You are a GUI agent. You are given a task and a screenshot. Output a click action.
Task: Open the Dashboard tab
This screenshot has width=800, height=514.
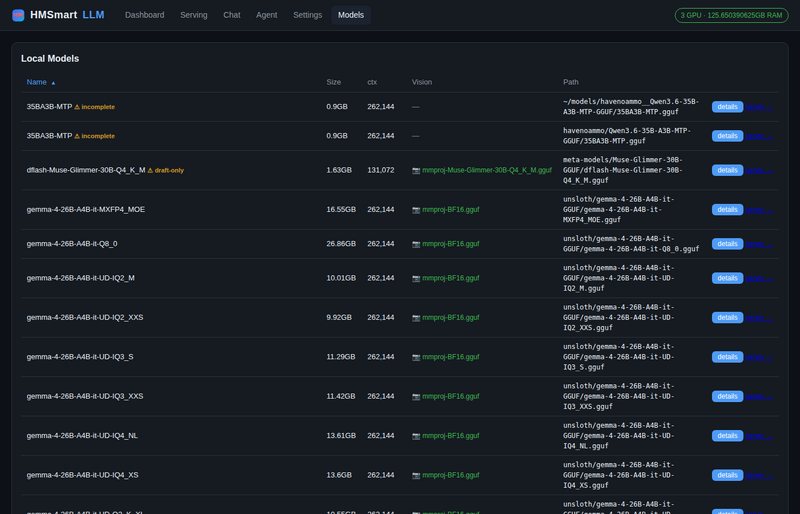coord(144,15)
